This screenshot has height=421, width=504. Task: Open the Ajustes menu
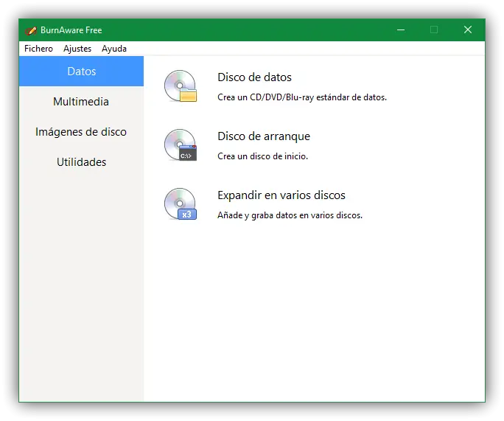coord(77,49)
